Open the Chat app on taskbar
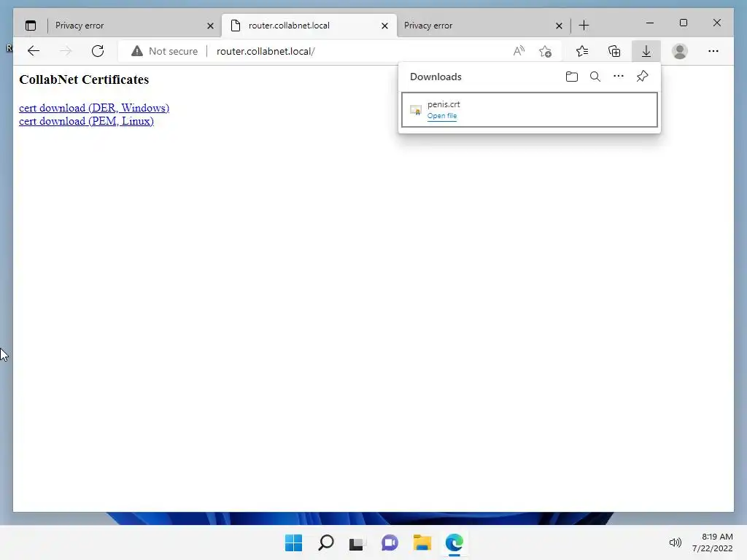 click(390, 542)
